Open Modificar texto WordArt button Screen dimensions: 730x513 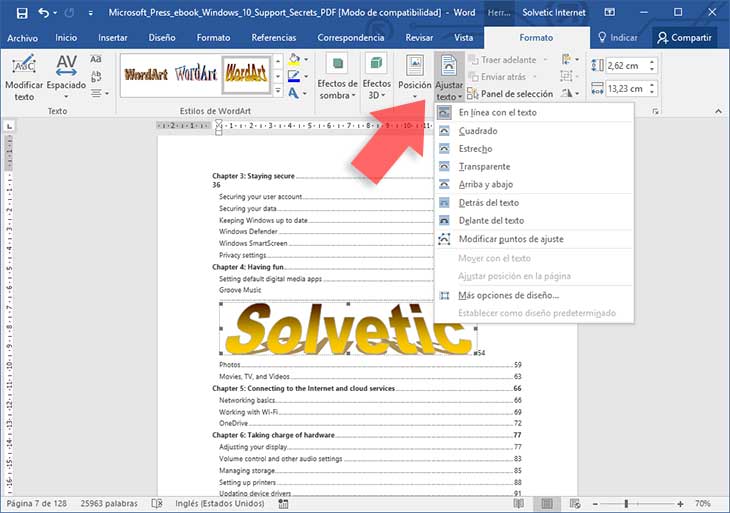tap(24, 77)
